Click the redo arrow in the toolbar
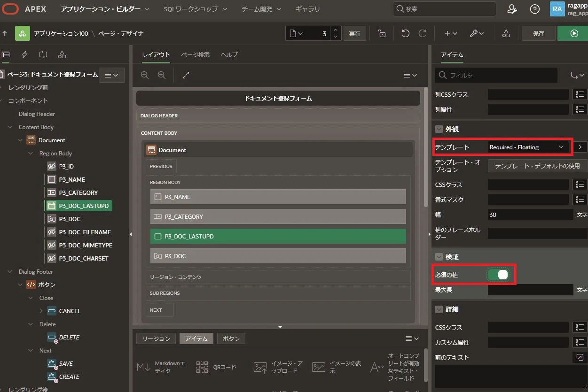The image size is (588, 392). [423, 33]
